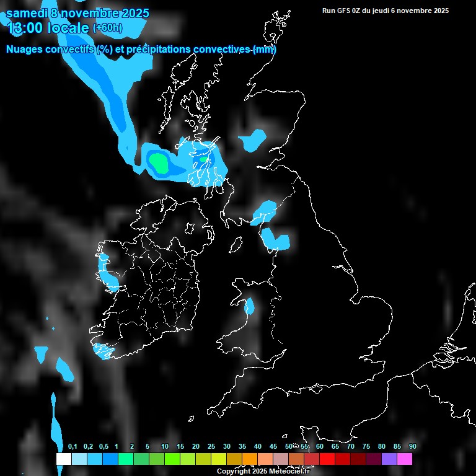Click the light blue 0,1 legend swatch
476x476 pixels.
pos(79,459)
